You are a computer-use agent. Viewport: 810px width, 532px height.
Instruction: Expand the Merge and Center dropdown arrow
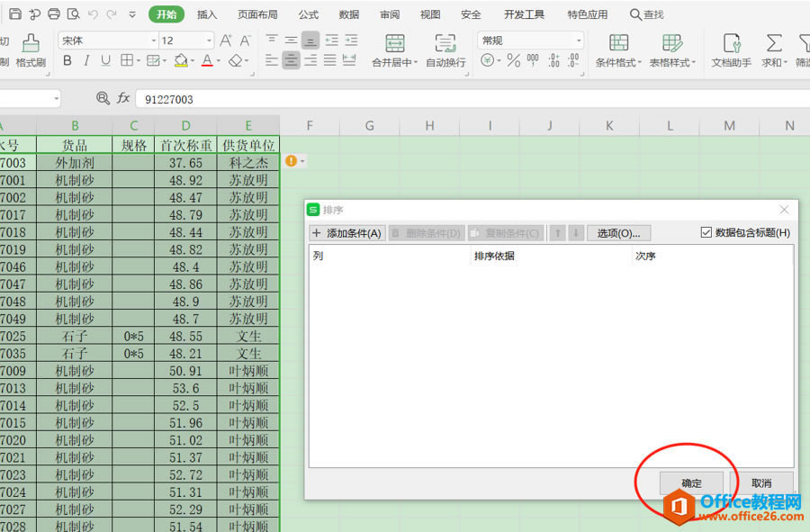point(415,62)
